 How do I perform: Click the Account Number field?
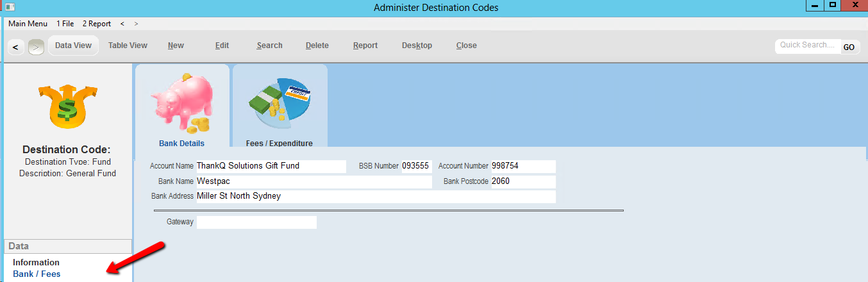click(523, 166)
